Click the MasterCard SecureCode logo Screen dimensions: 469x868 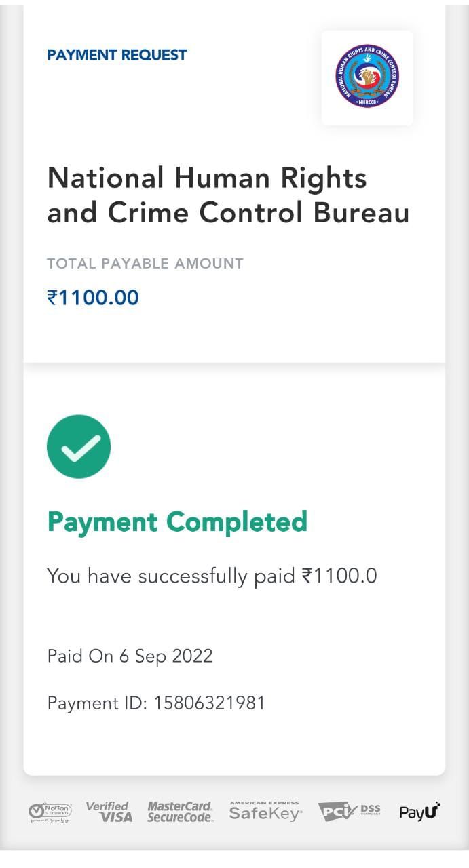180,812
